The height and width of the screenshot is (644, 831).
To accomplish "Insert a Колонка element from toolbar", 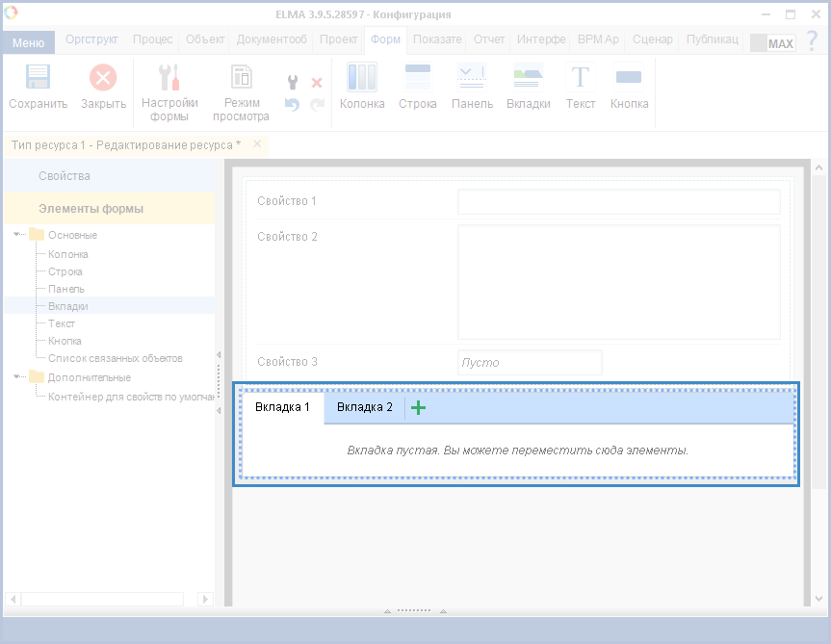I will pos(362,79).
